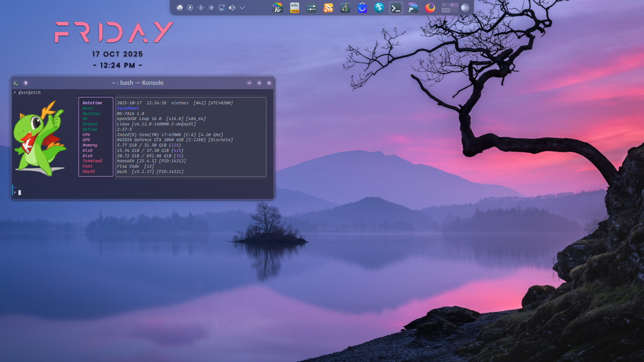The height and width of the screenshot is (362, 644).
Task: Open the Dolphin file manager launcher
Action: [x=413, y=8]
